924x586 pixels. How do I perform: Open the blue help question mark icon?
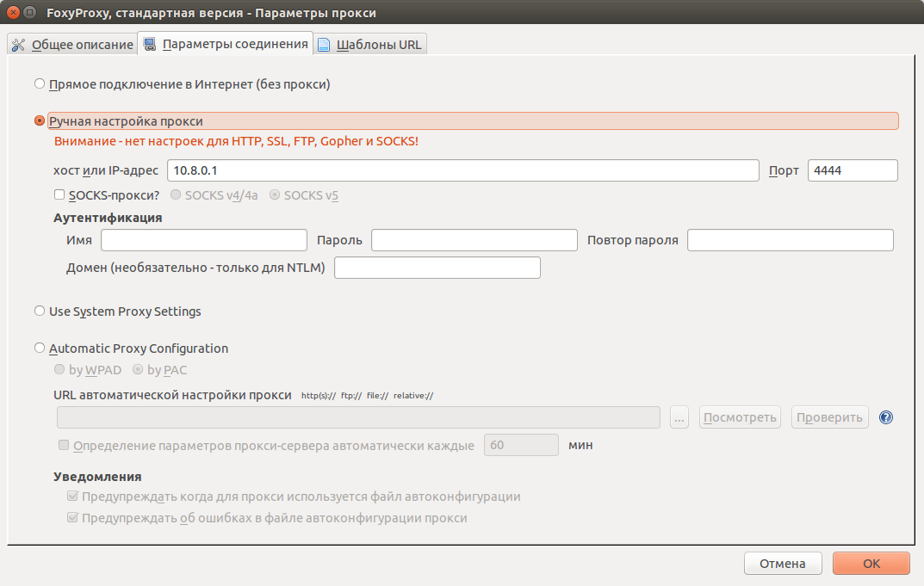pyautogui.click(x=886, y=417)
